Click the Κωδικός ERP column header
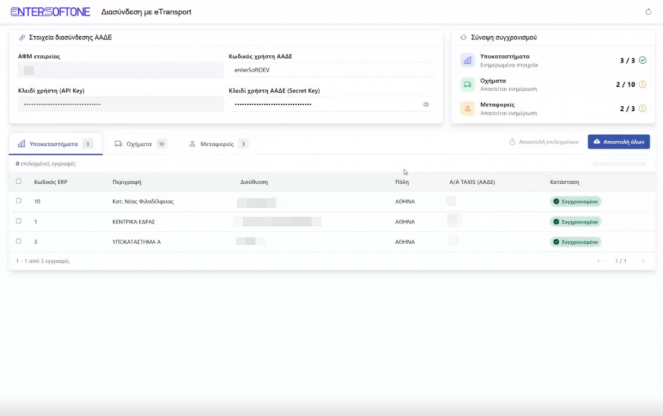Image resolution: width=663 pixels, height=416 pixels. point(51,182)
